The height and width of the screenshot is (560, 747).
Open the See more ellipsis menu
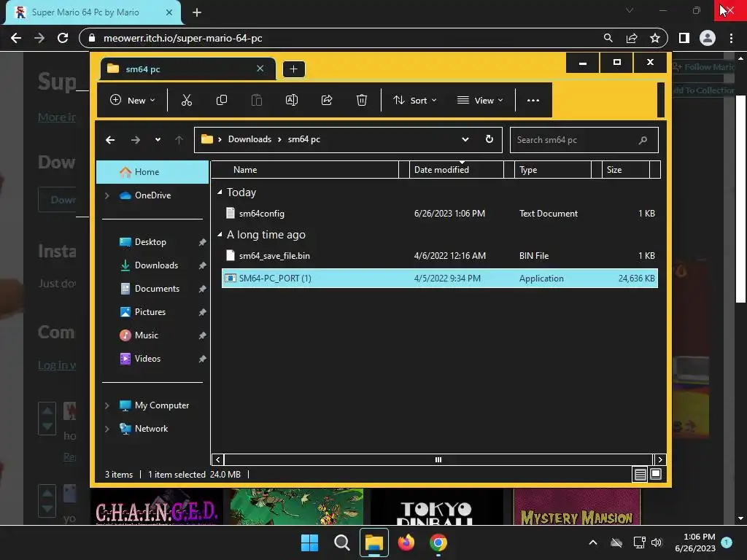coord(533,100)
